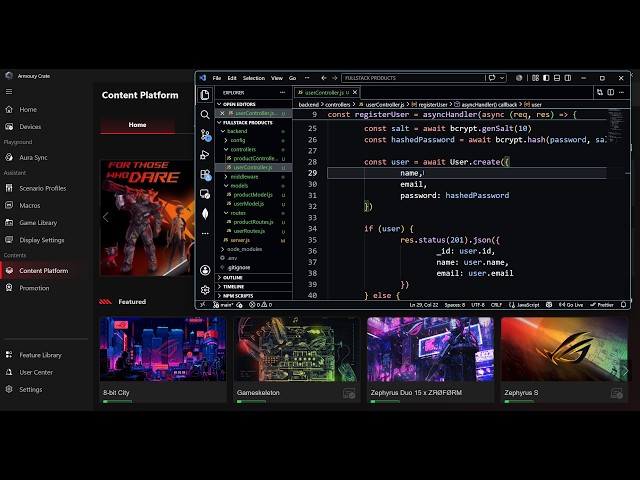
Task: Click the Prettier status bar item
Action: 602,304
